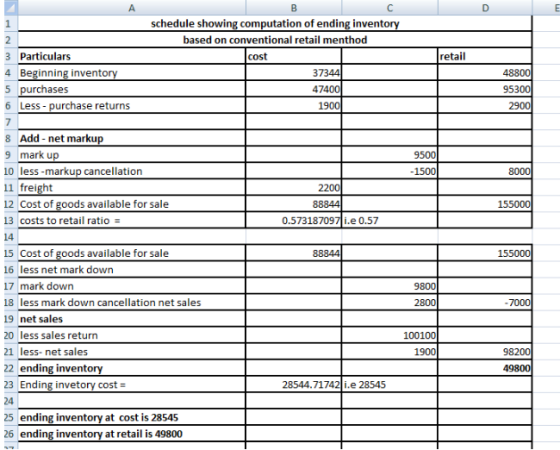Select the 'Particulars' header cell
Viewport: 560px width, 450px height.
(x=132, y=56)
